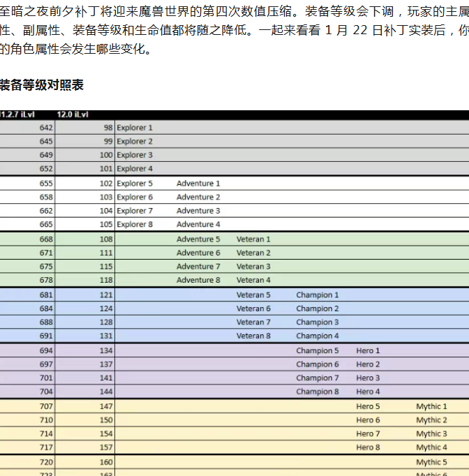Viewport: 469px width, 476px height.
Task: Click the Champion 1 cell
Action: point(318,295)
